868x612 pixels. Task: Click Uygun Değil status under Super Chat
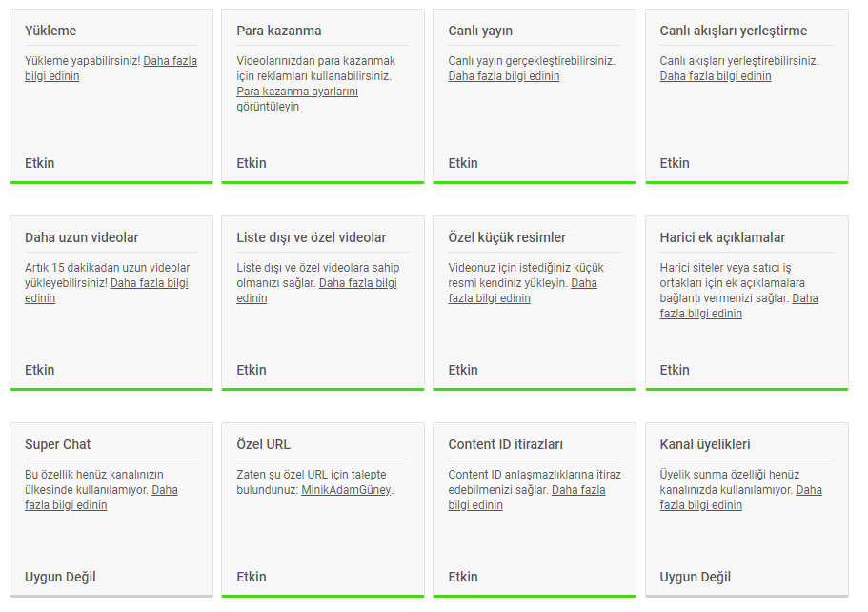tap(60, 577)
